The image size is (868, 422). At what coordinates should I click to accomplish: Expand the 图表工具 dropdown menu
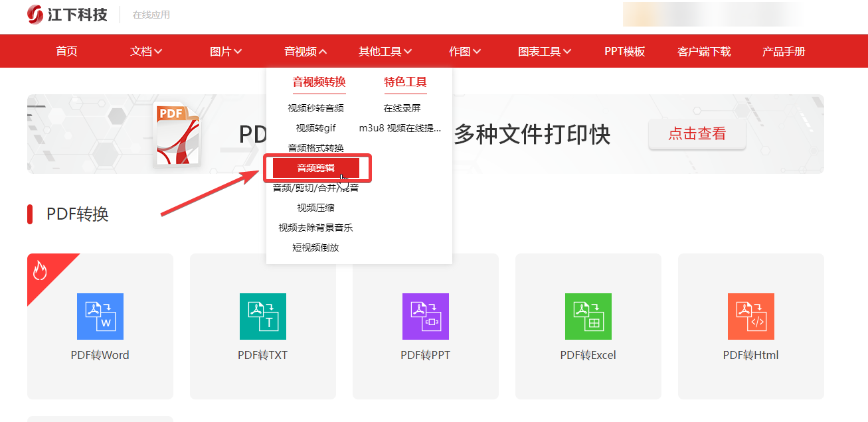coord(545,51)
